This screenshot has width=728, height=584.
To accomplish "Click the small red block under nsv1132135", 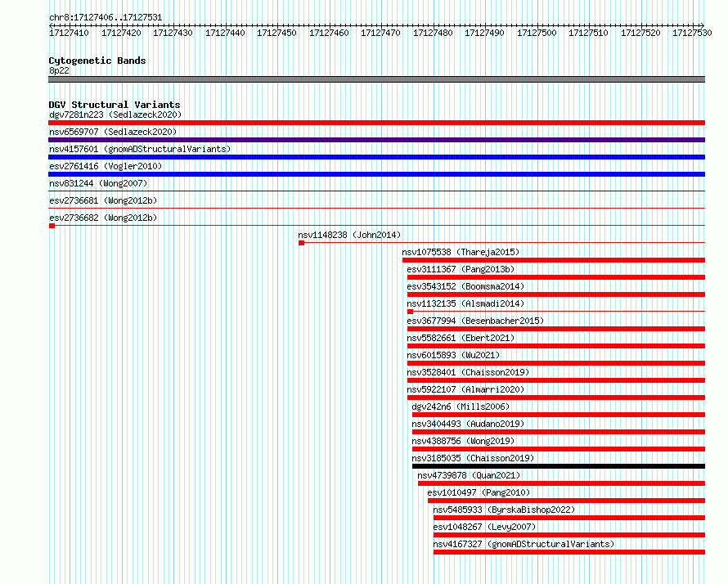I will [x=410, y=312].
